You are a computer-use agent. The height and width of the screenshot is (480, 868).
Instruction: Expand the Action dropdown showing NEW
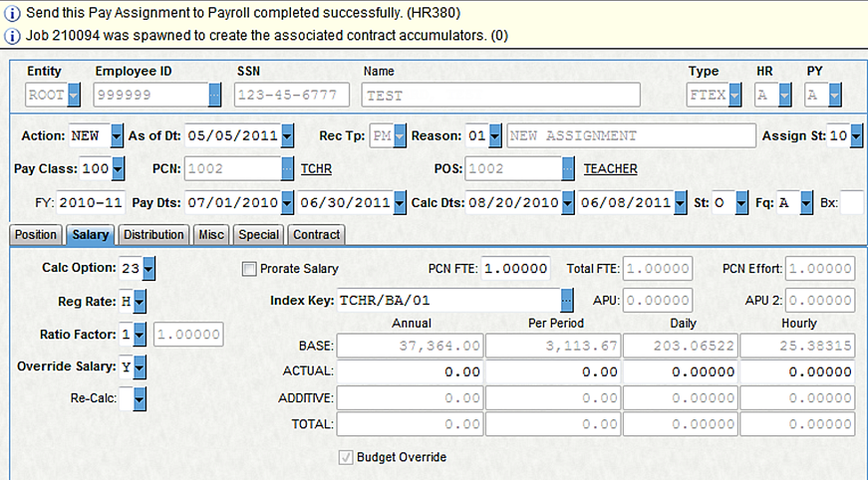click(117, 135)
